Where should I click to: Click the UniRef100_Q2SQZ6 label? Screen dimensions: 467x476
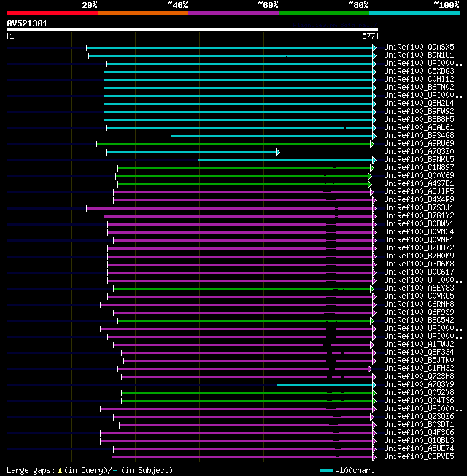click(x=419, y=416)
